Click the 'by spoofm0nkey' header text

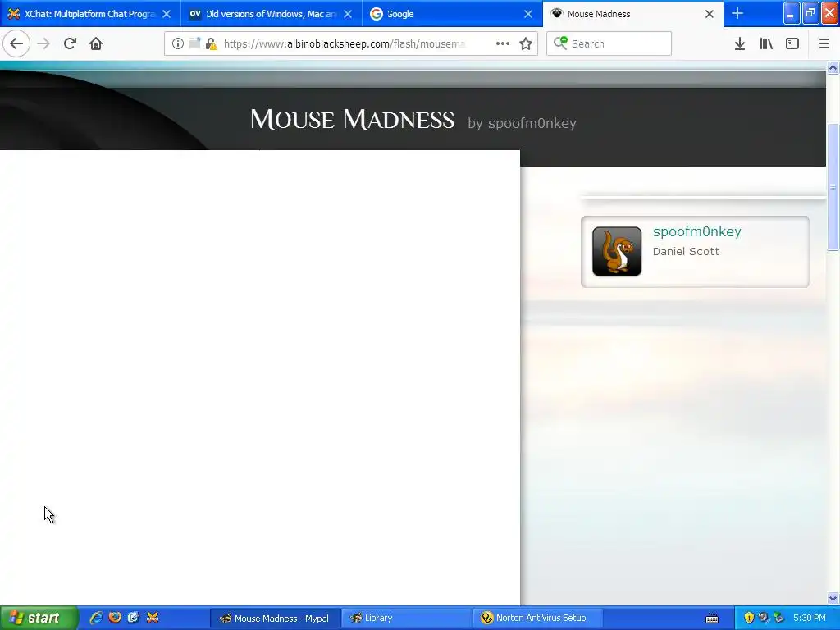point(522,123)
